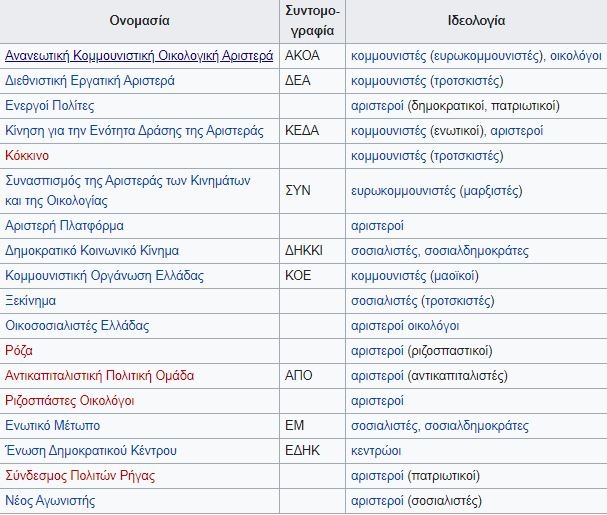The image size is (607, 515).
Task: Click the Διεθνιστική Εργατική Αριστερά link
Action: [90, 81]
